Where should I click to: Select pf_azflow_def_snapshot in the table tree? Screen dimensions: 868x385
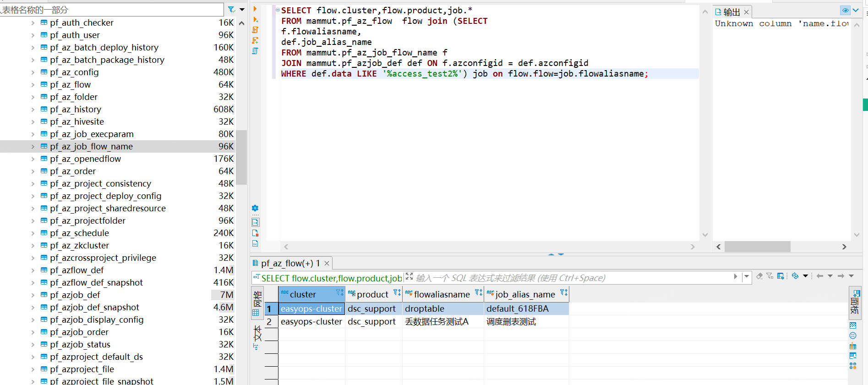[96, 282]
